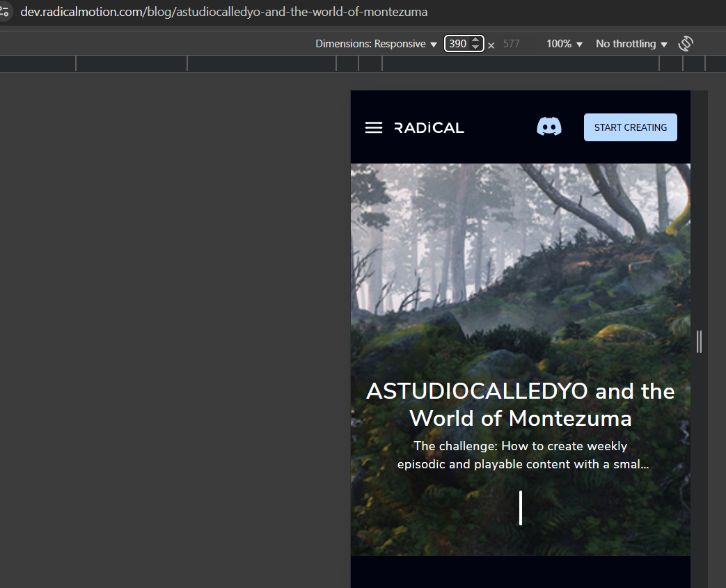This screenshot has height=588, width=726.
Task: Rotate the device viewport orientation
Action: [x=686, y=44]
